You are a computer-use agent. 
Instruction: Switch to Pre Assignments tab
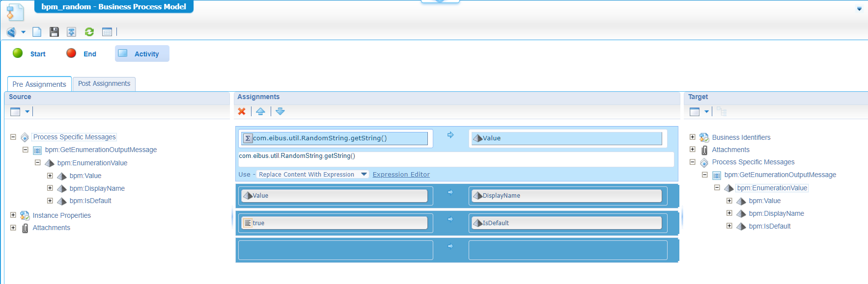[39, 84]
